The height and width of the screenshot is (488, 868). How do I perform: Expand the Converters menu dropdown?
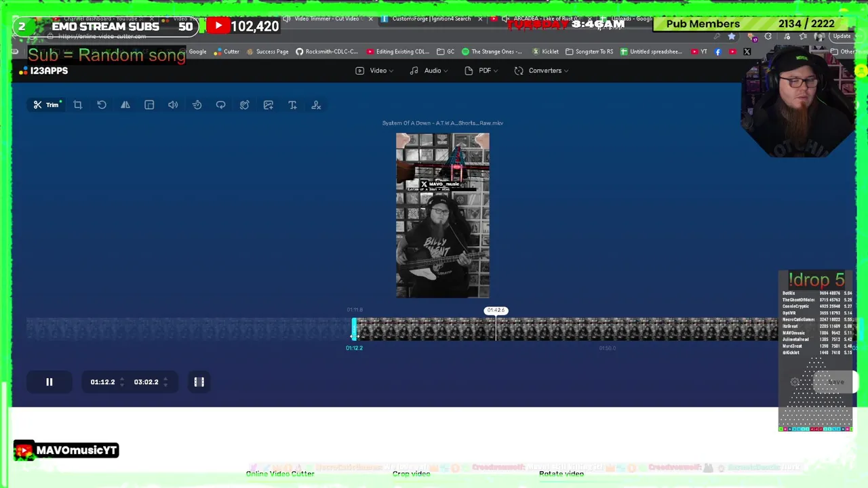pyautogui.click(x=541, y=70)
